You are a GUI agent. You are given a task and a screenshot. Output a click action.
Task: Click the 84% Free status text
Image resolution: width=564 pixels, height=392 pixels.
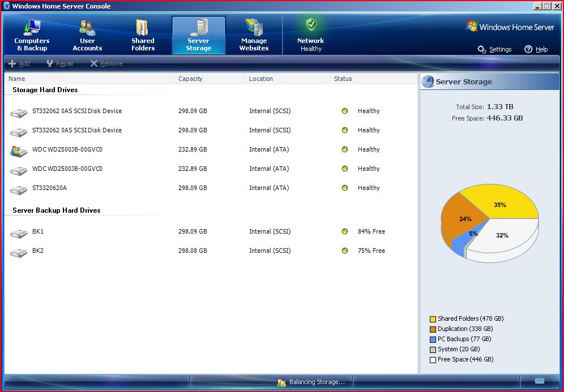371,231
